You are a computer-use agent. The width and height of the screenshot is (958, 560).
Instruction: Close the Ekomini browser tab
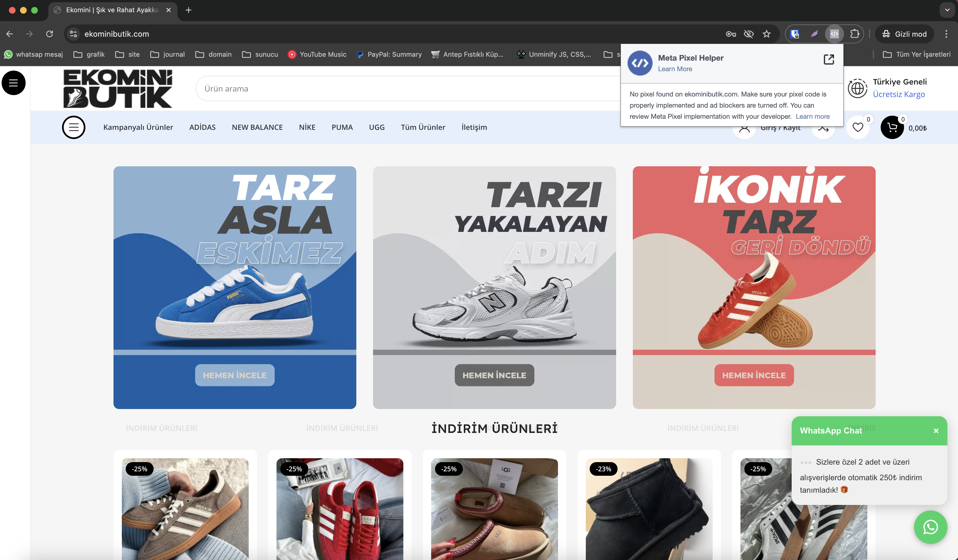(168, 10)
